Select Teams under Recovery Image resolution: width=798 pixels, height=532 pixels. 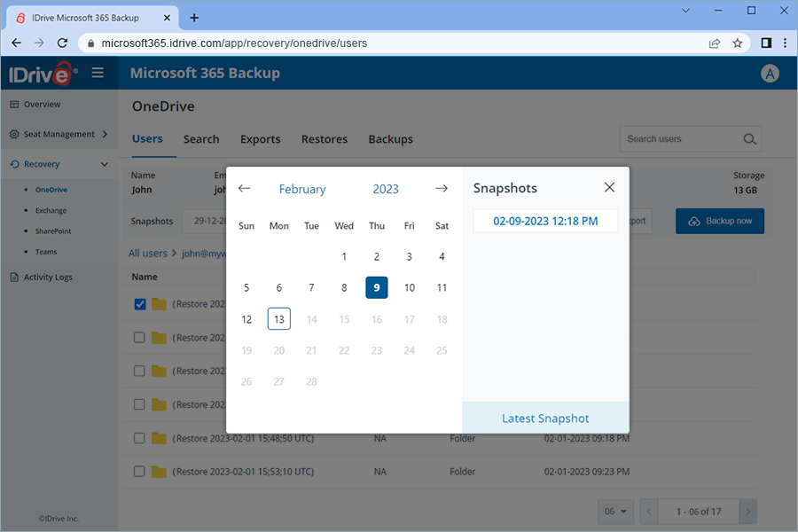[x=46, y=252]
